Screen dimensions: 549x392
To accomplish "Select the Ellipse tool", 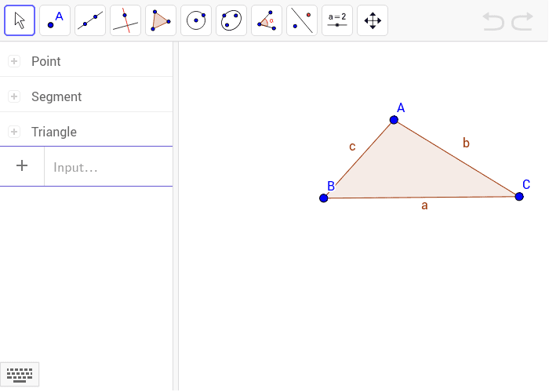I will coord(231,20).
